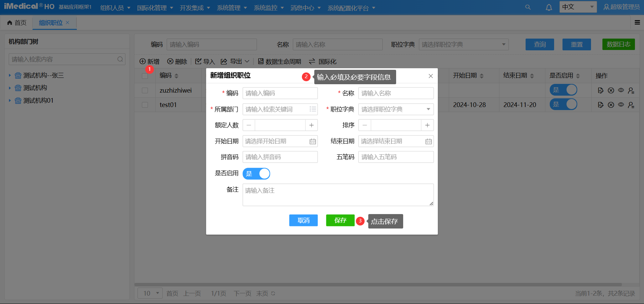Open the 中文 language dropdown
Screen dimensions: 644x304
578,7
